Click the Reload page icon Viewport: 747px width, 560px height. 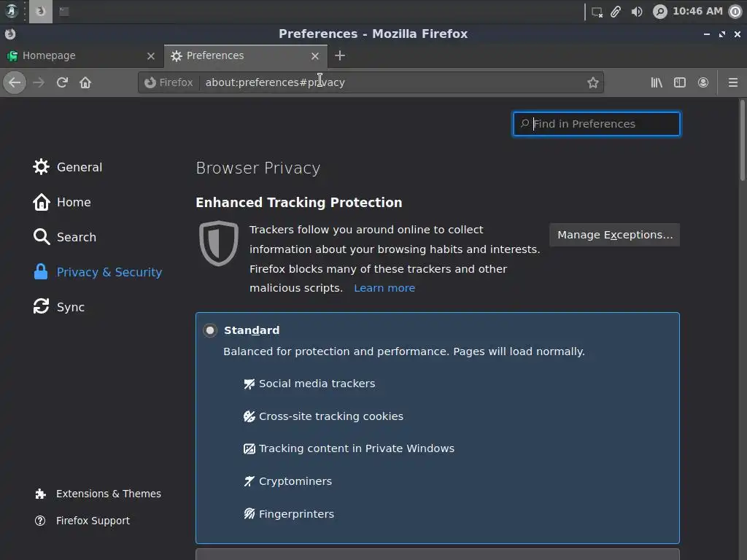click(62, 82)
